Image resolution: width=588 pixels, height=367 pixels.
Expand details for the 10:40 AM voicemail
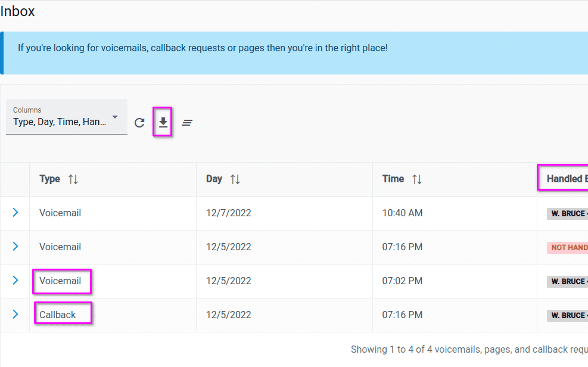14,212
